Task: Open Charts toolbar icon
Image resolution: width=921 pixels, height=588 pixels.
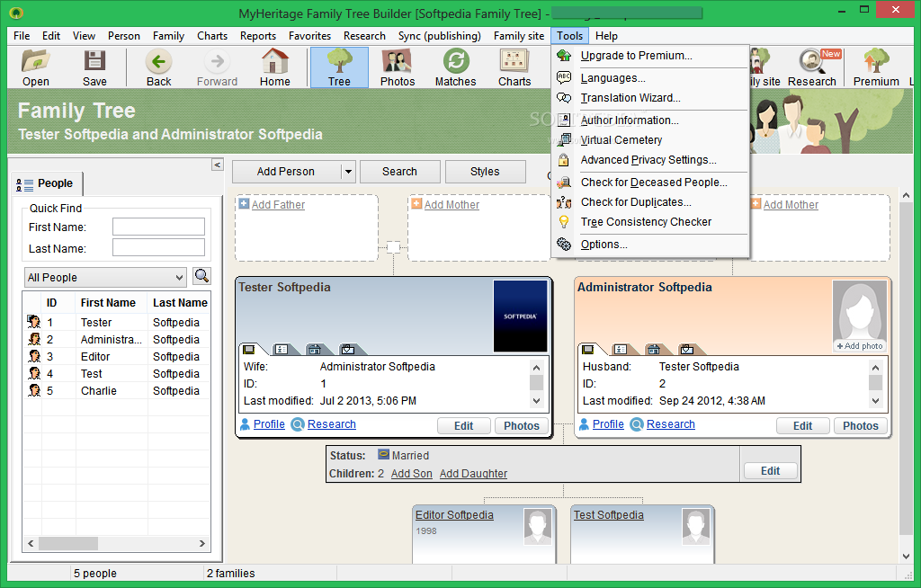Action: pyautogui.click(x=514, y=67)
